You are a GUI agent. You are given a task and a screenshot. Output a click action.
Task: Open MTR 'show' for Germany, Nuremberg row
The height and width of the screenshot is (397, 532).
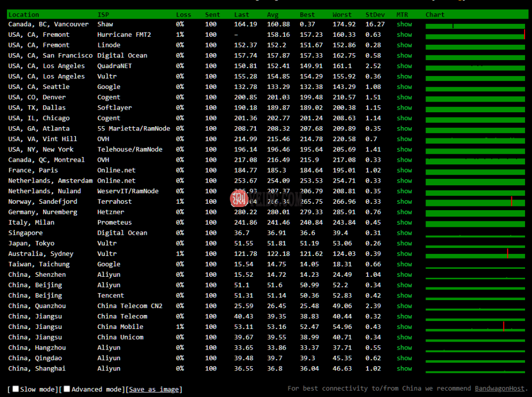404,212
